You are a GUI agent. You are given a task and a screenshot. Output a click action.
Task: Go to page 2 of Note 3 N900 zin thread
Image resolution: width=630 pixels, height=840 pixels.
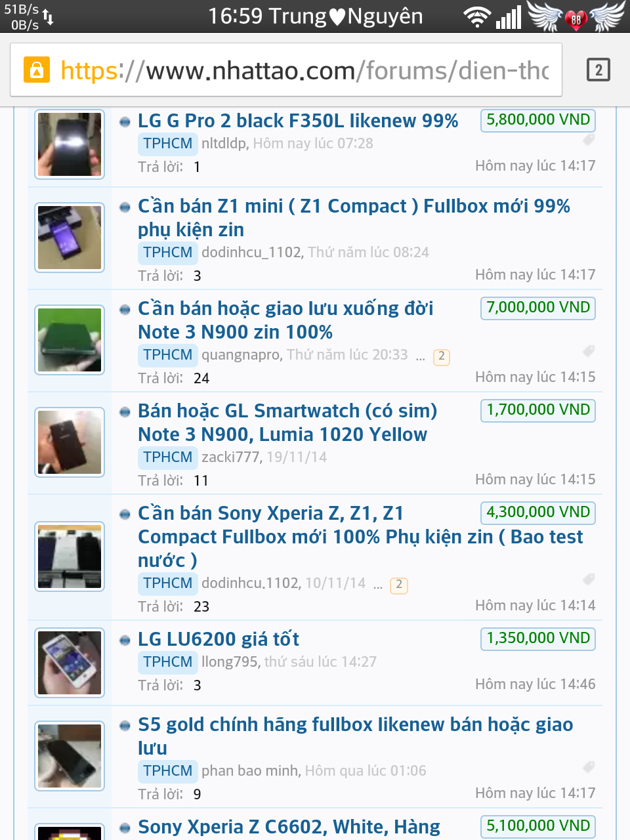(x=442, y=356)
